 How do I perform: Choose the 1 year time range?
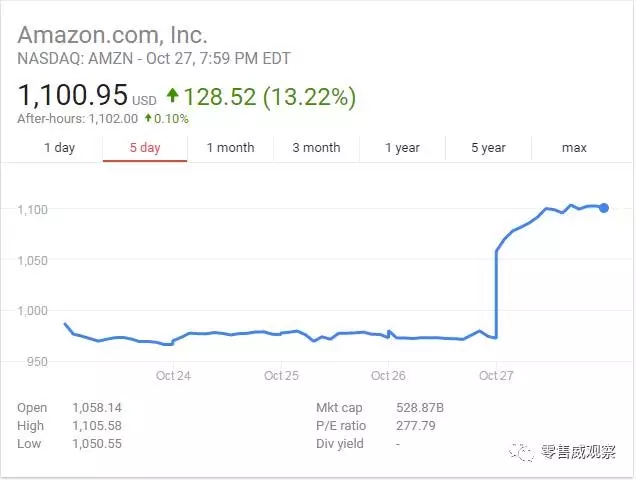click(x=402, y=148)
